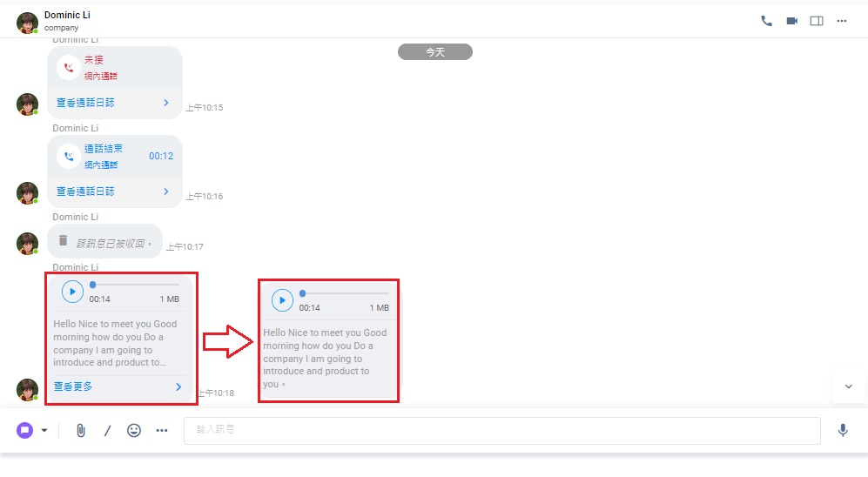Jump to latest message with down chevron
The image size is (868, 477).
tap(848, 386)
